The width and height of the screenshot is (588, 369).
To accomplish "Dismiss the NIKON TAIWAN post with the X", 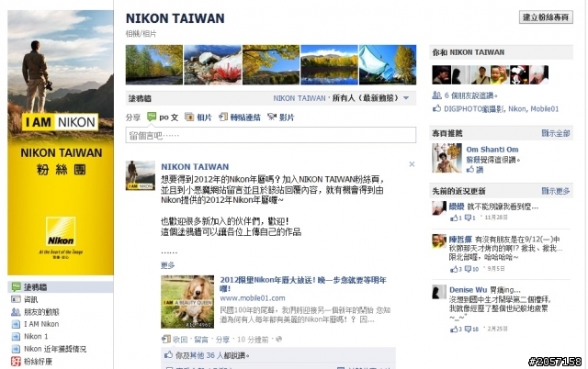I will click(412, 164).
